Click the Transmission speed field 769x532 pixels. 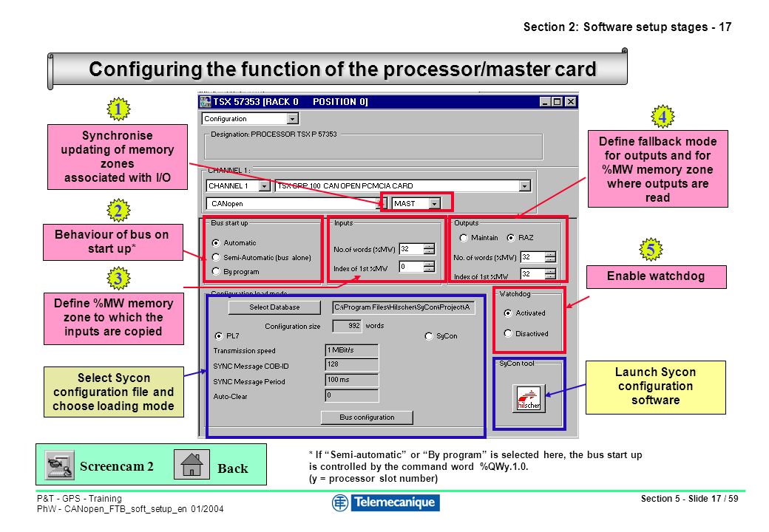352,350
